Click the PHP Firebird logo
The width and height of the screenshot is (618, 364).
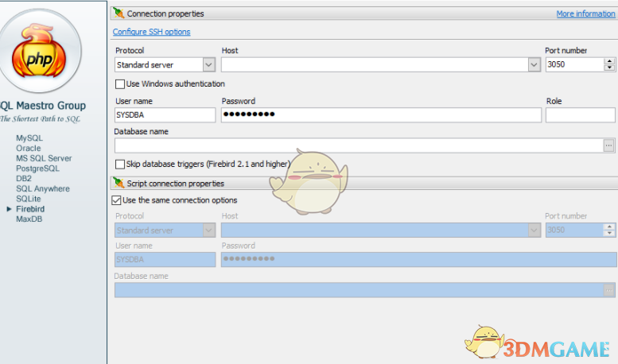pos(39,51)
